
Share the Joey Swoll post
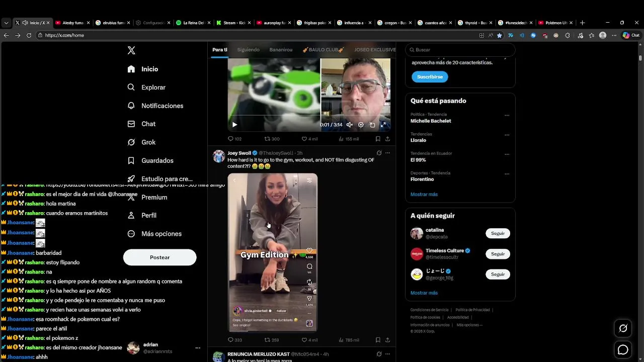[x=387, y=340]
